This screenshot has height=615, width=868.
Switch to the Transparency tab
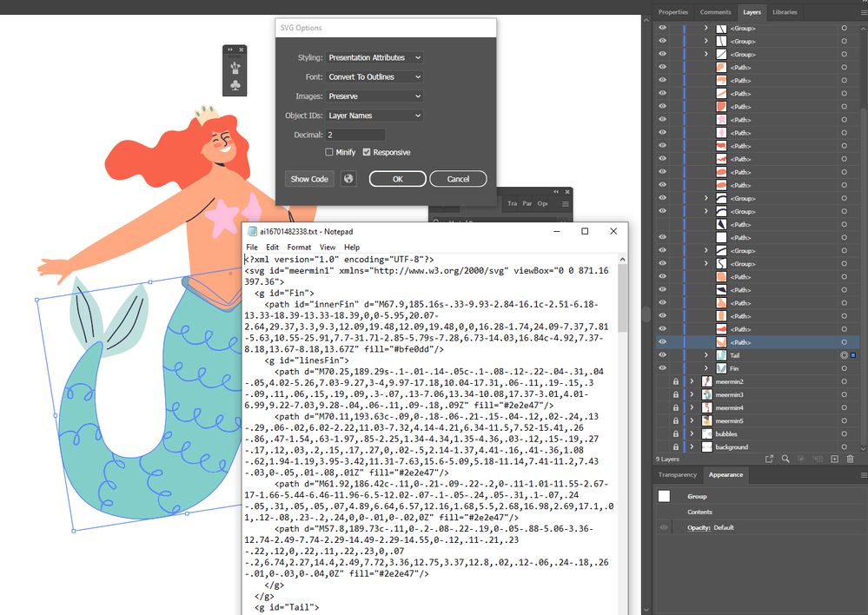coord(677,474)
